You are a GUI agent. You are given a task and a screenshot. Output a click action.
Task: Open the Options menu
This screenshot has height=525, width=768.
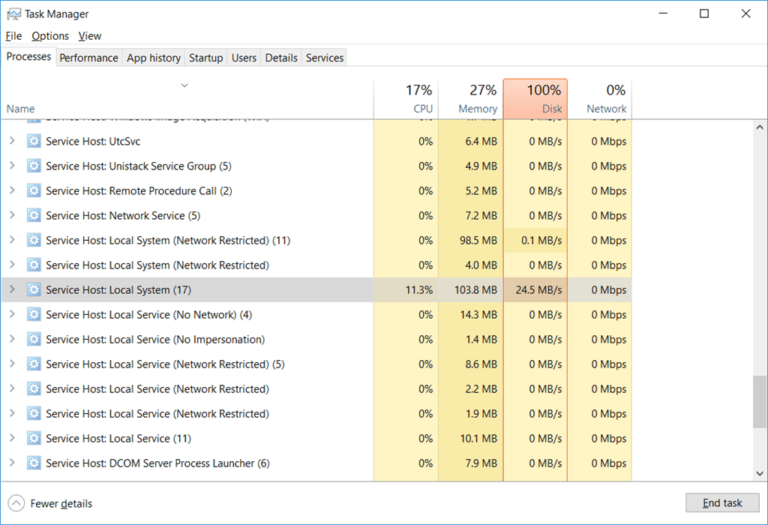(x=50, y=36)
